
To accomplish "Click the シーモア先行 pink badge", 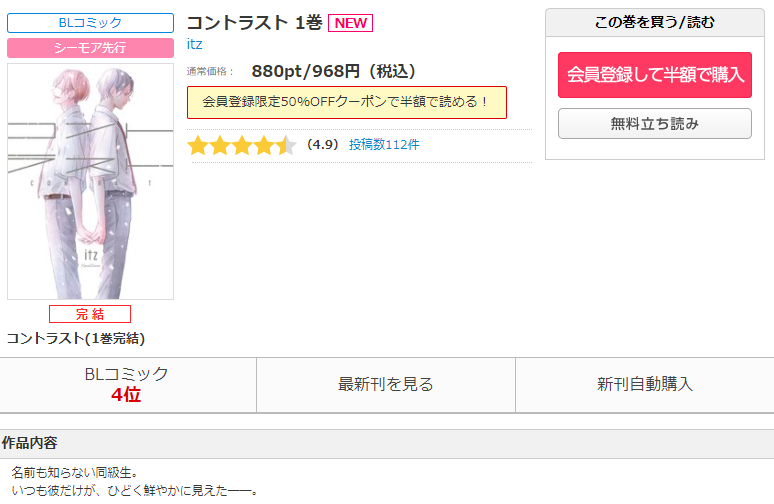I will 90,48.
